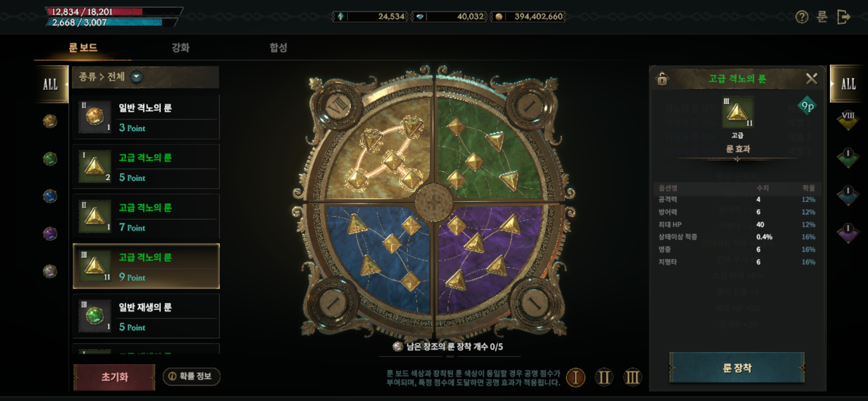Select the 7 Point 고급 격노의 룬
Screen dimensions: 868x401
pos(146,216)
